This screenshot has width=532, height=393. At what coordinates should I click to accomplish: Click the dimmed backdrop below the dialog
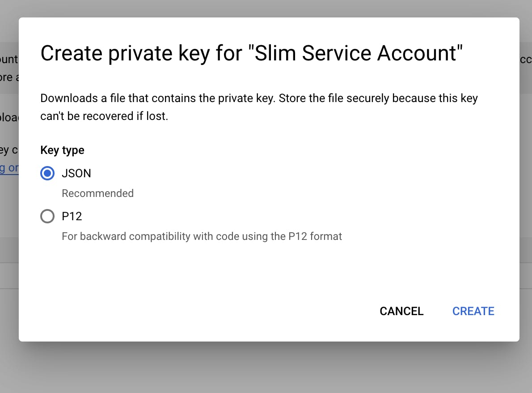pos(268,367)
